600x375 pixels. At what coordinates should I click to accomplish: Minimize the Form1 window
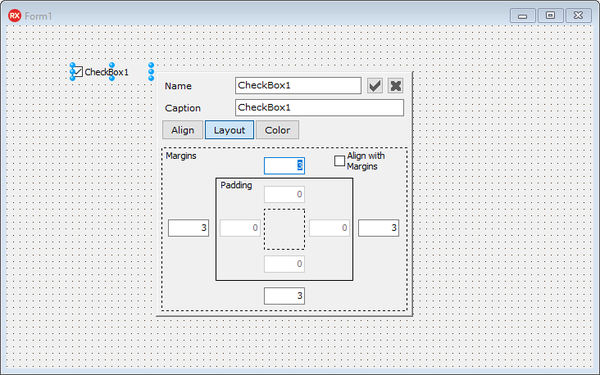pyautogui.click(x=523, y=16)
